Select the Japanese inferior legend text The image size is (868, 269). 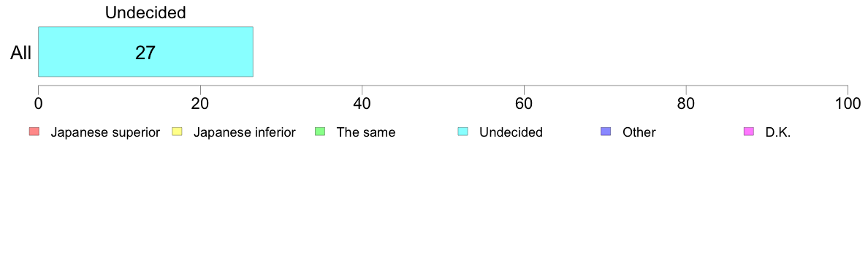tap(244, 132)
